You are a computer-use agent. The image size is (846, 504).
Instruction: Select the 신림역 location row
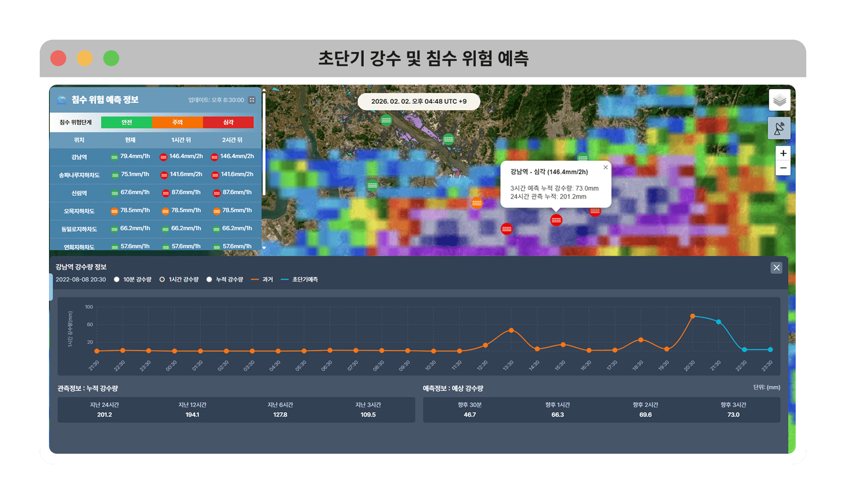79,193
